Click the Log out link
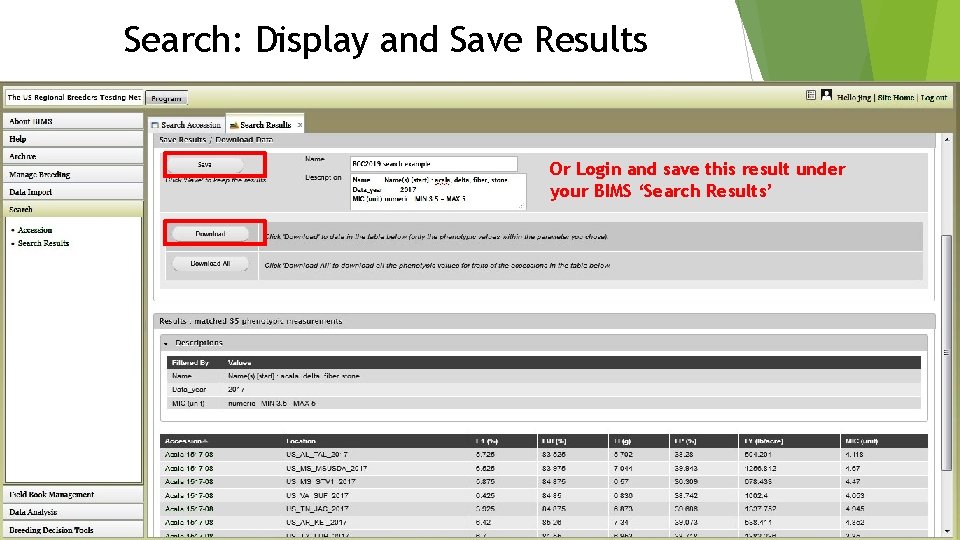Viewport: 960px width, 540px height. point(934,97)
